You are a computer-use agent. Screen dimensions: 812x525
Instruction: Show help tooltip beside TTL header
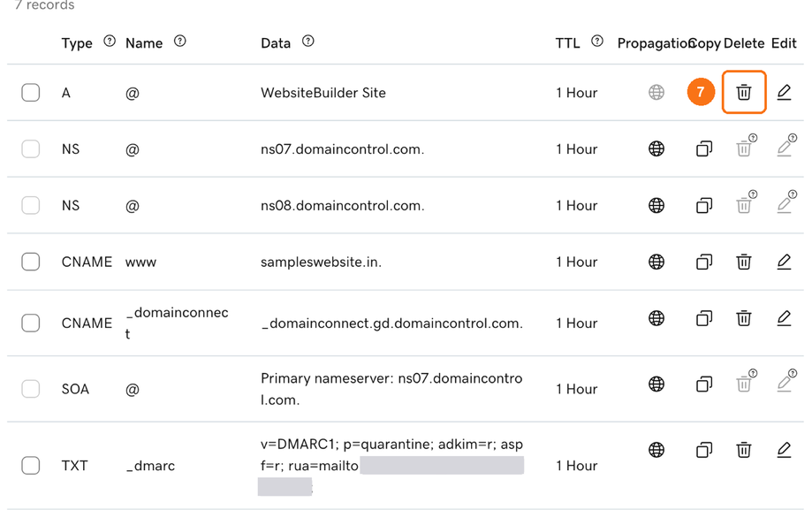tap(597, 41)
